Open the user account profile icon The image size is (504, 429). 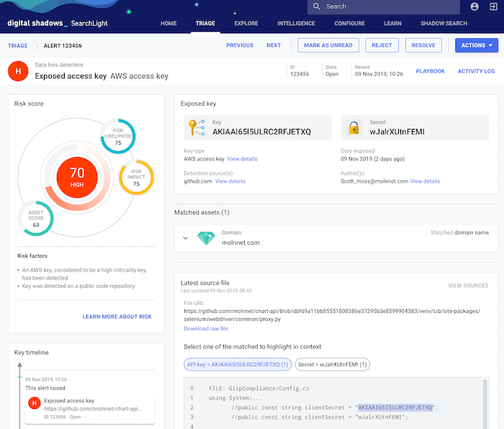point(474,6)
